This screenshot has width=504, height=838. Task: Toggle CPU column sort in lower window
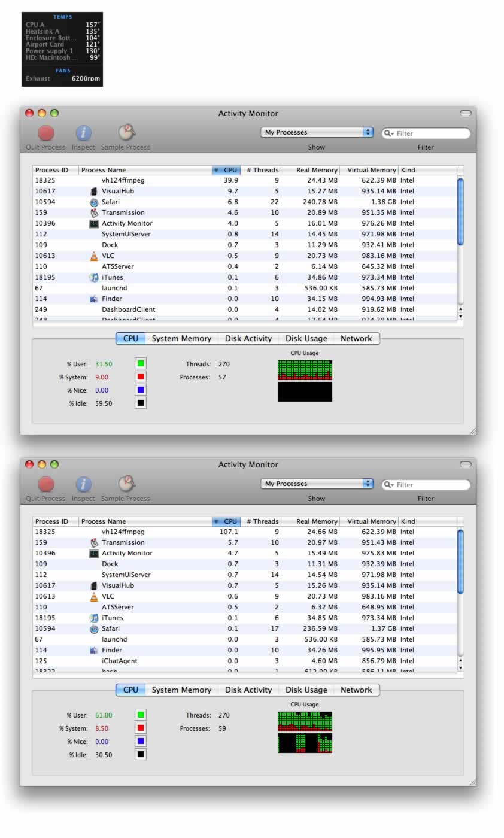[226, 521]
